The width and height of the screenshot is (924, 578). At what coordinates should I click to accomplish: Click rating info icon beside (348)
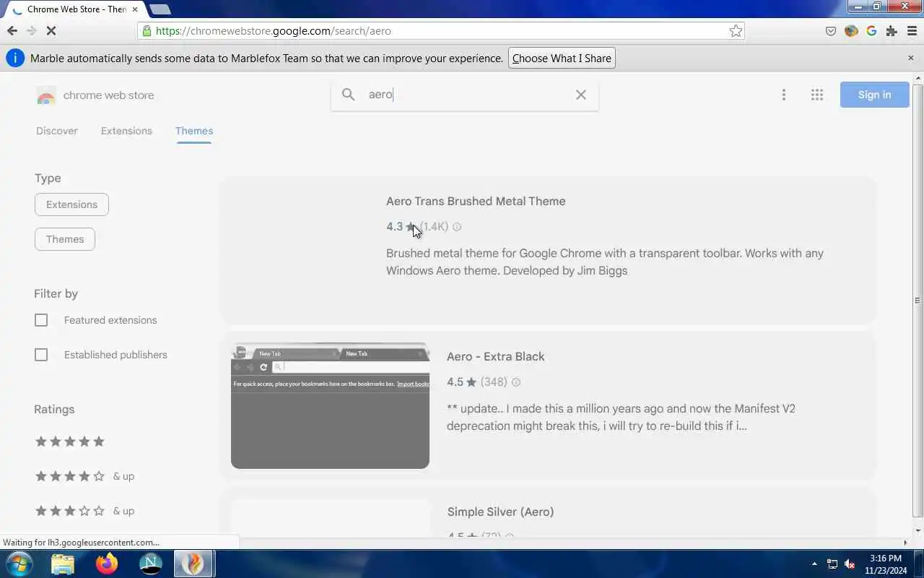click(515, 382)
